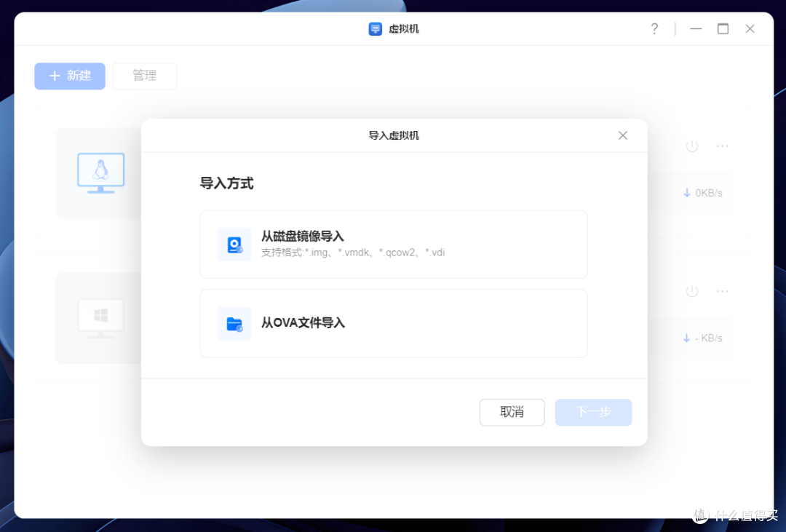Choose the import from OVA file option

[394, 323]
